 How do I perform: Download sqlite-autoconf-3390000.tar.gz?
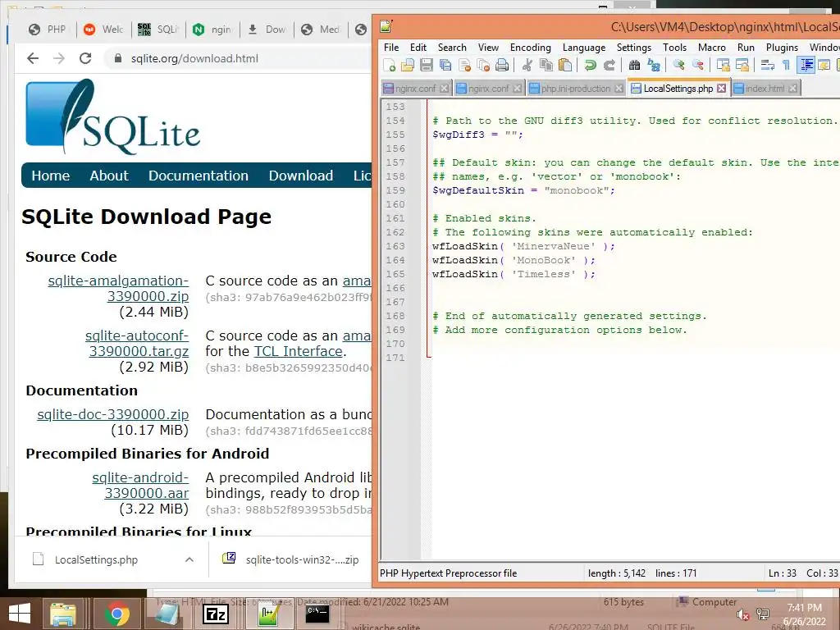click(x=137, y=343)
